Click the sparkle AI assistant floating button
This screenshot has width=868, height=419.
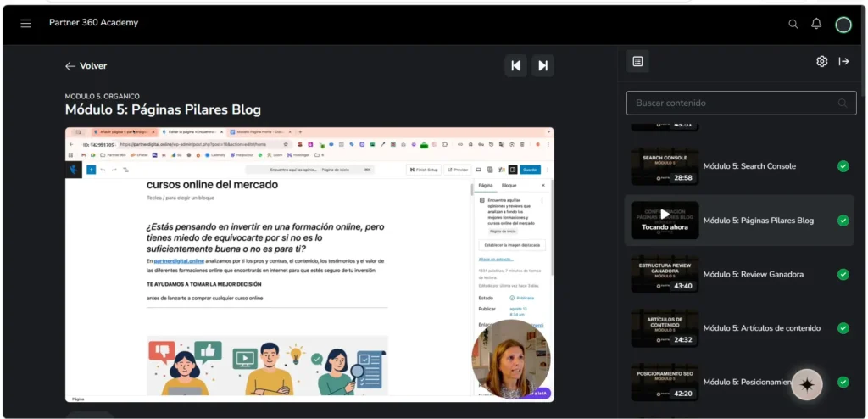[x=807, y=384]
